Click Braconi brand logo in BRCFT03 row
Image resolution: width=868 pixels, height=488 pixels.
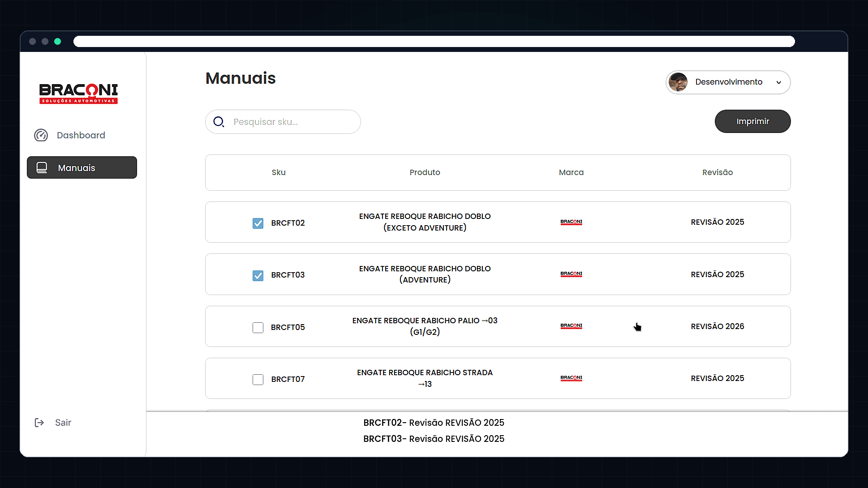[571, 274]
